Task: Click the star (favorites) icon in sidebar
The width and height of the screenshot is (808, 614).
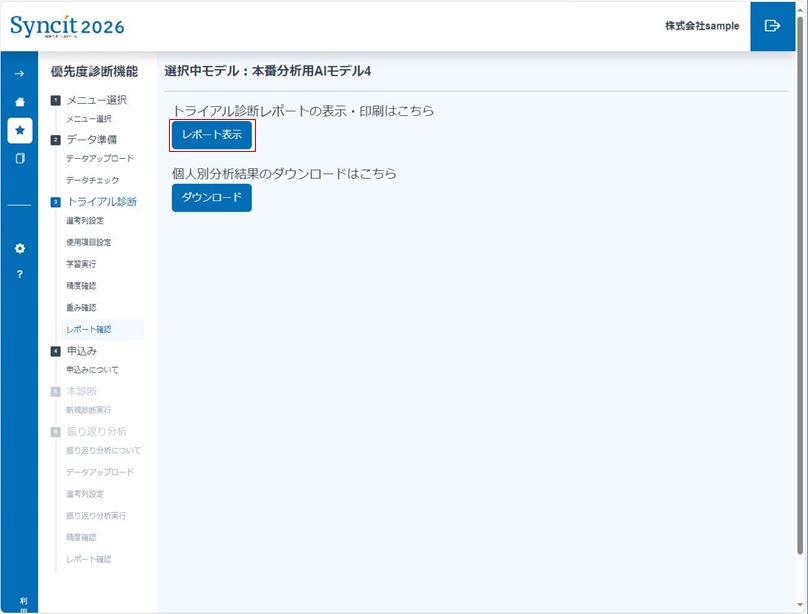Action: pyautogui.click(x=18, y=130)
